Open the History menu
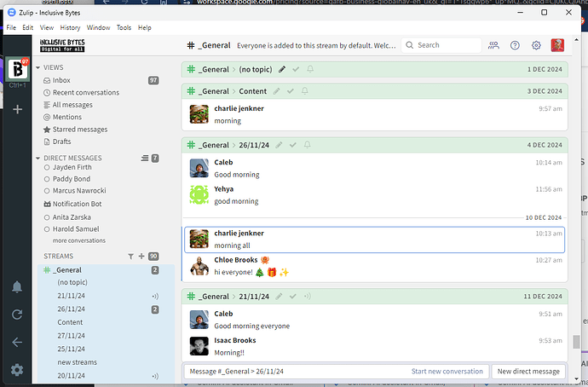Screen dimensions: 588x387 [70, 27]
